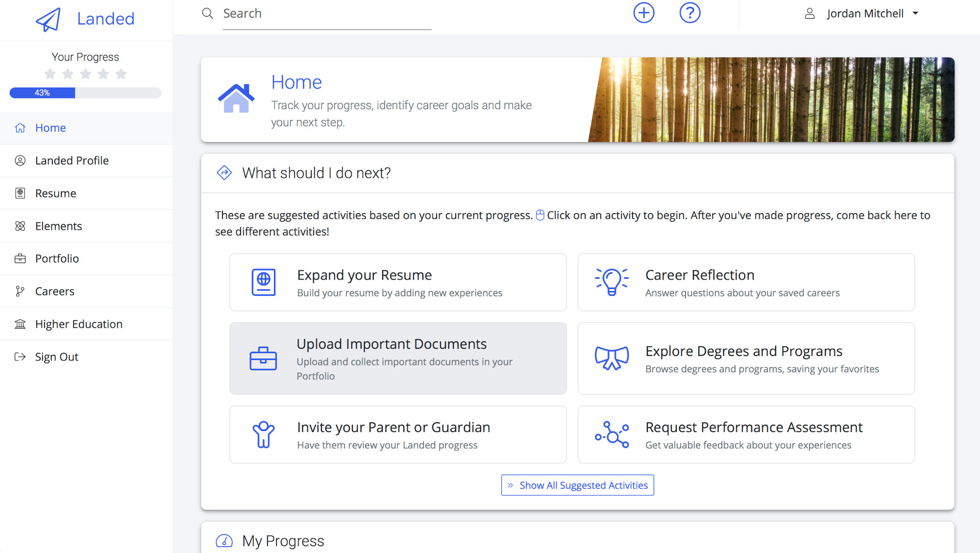
Task: Open Landed Profile in the sidebar
Action: pos(86,161)
